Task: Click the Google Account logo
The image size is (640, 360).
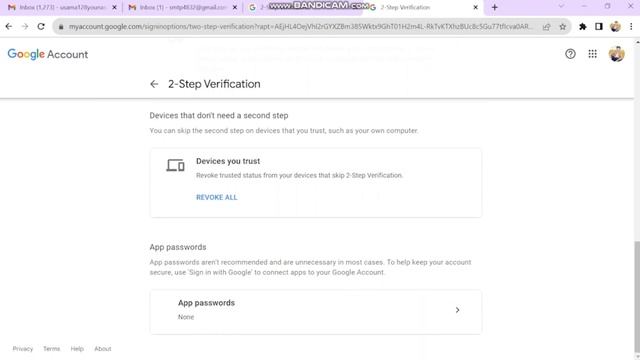Action: pyautogui.click(x=48, y=54)
